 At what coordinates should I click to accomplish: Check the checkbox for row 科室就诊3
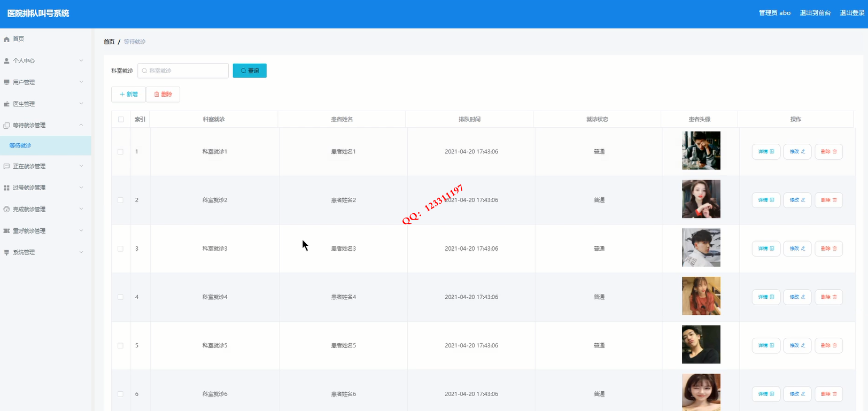[x=120, y=249]
